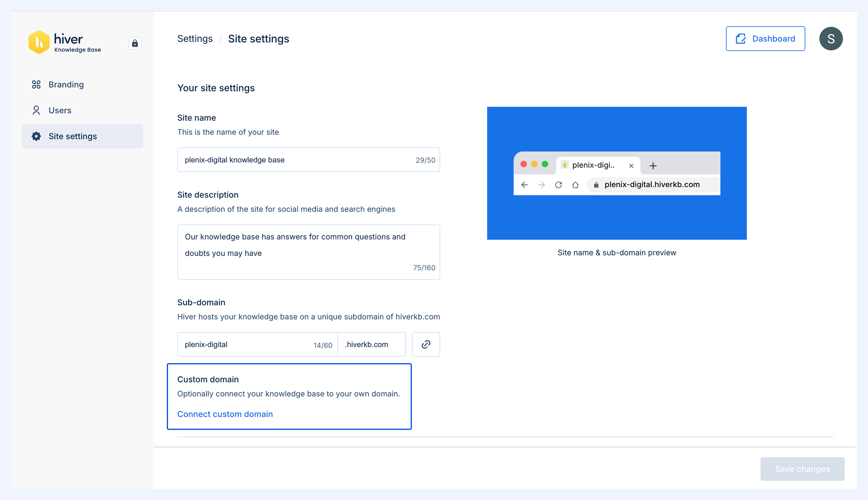Image resolution: width=868 pixels, height=500 pixels.
Task: Edit the sub-domain input plenix-digital
Action: [257, 344]
